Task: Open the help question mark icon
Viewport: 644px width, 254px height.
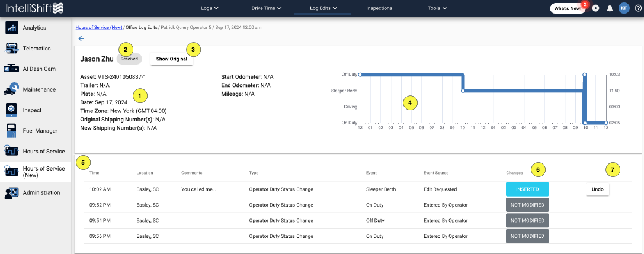Action: (x=637, y=8)
